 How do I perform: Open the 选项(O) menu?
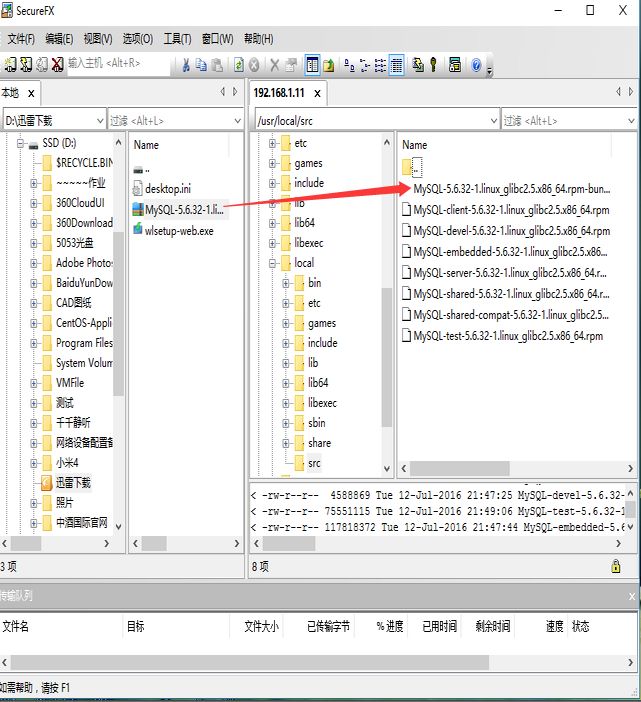tap(138, 39)
